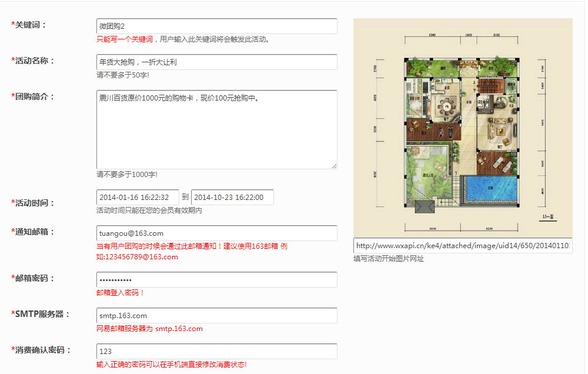
Task: Click the 关键词 field label
Action: tap(30, 25)
